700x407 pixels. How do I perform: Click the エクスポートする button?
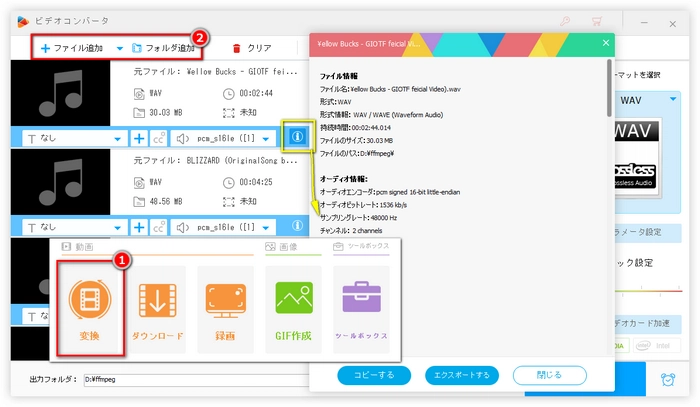coord(462,375)
